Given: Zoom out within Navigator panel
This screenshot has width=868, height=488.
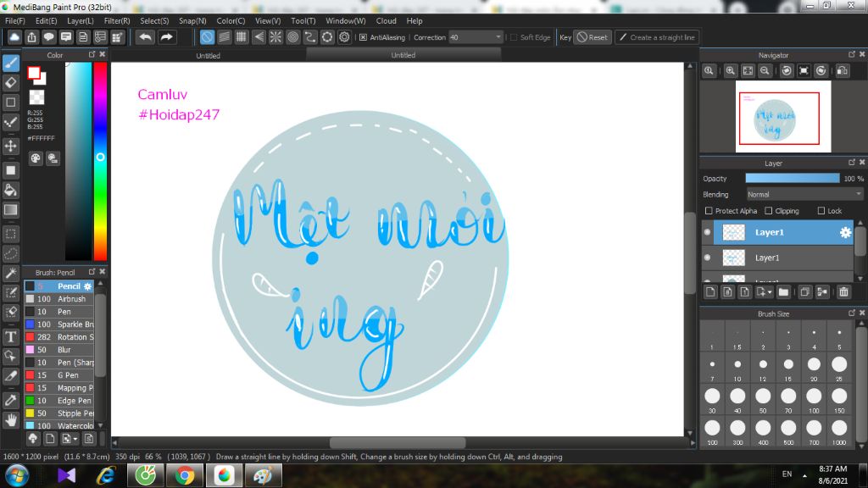Looking at the screenshot, I should click(x=765, y=71).
